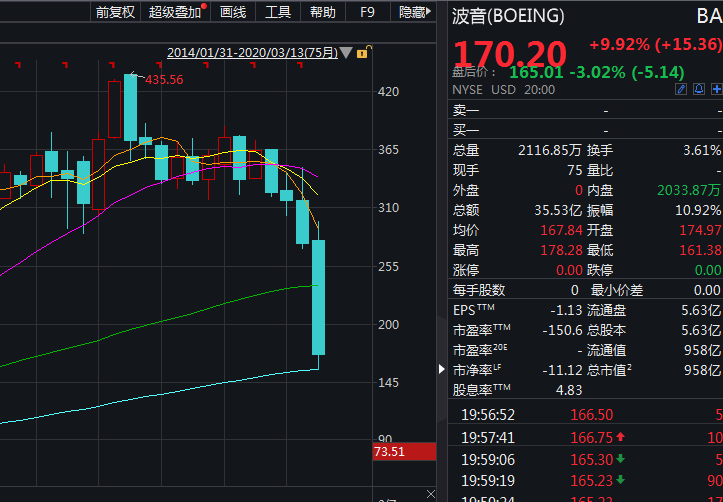
Task: Click 开盘 value 174.97
Action: tap(700, 230)
